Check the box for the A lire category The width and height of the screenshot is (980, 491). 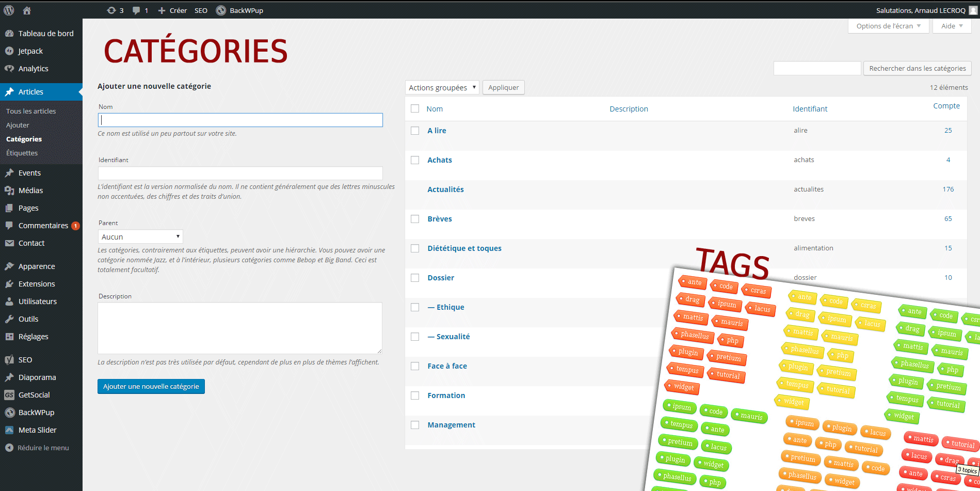pyautogui.click(x=415, y=131)
